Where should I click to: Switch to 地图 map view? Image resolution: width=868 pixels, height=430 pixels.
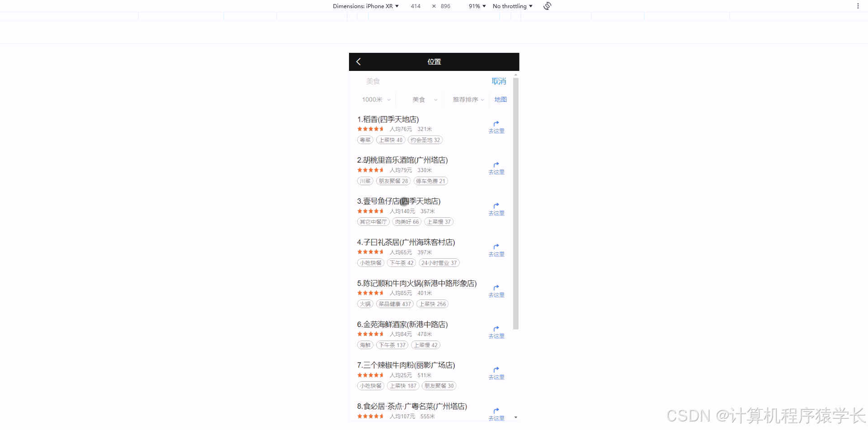tap(500, 99)
